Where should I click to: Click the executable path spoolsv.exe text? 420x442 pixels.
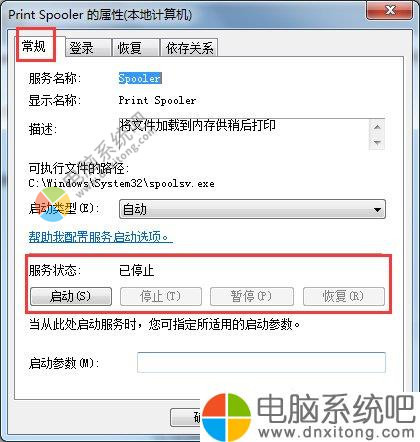click(x=121, y=184)
